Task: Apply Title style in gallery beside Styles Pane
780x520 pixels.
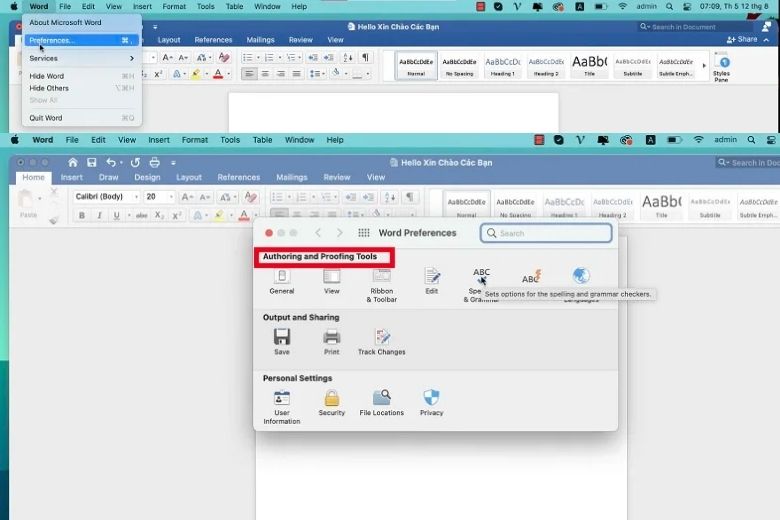Action: pos(589,66)
